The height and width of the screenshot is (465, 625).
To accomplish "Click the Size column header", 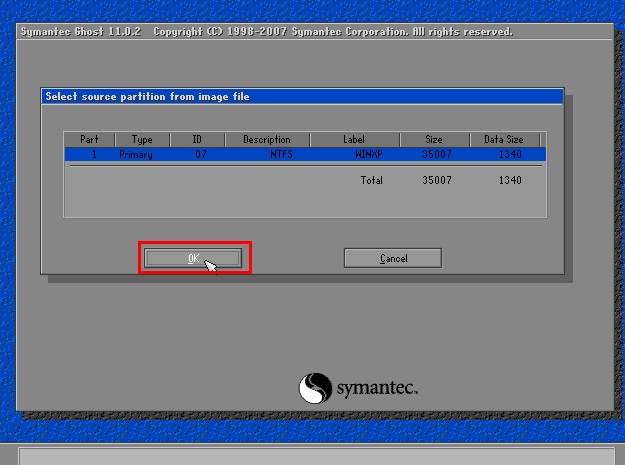I will click(x=433, y=140).
